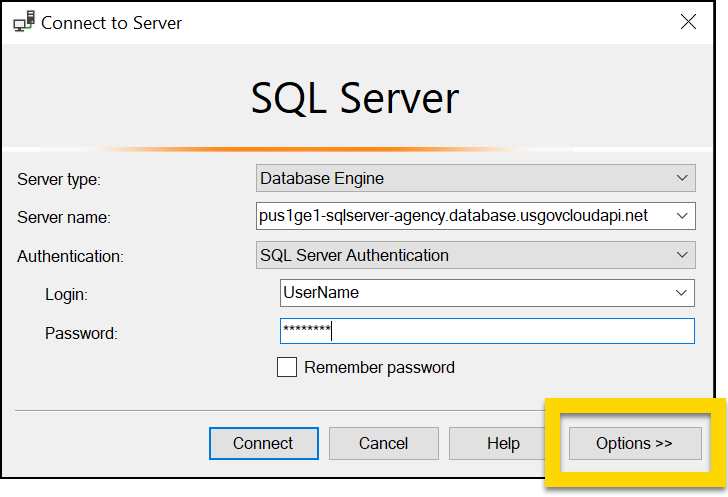This screenshot has width=728, height=497.
Task: Enable the Remember password checkbox
Action: point(287,367)
